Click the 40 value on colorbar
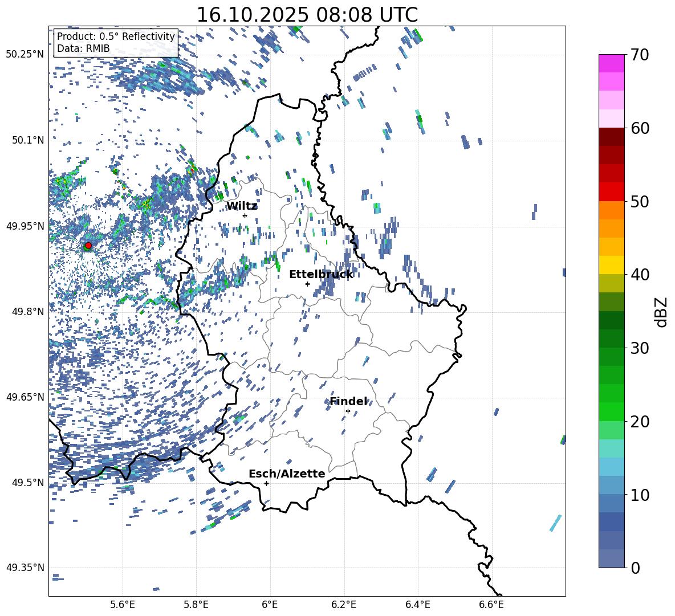 tap(640, 275)
